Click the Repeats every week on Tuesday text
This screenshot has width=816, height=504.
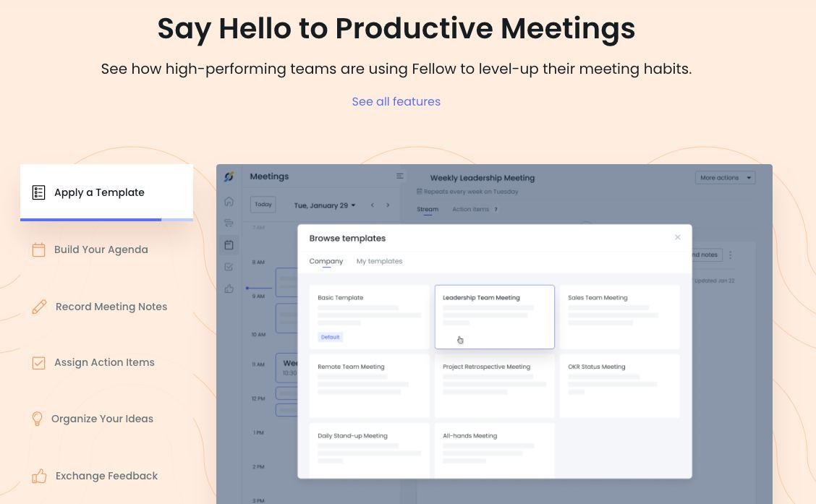(x=471, y=192)
